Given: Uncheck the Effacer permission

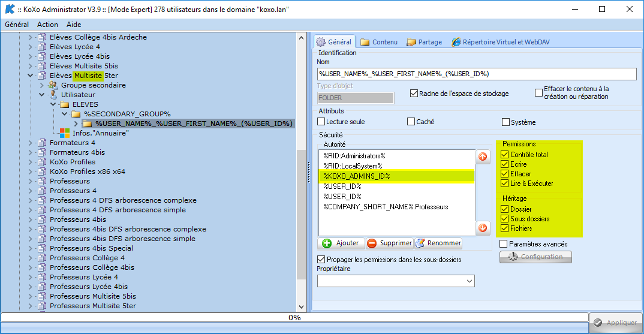Looking at the screenshot, I should click(505, 174).
